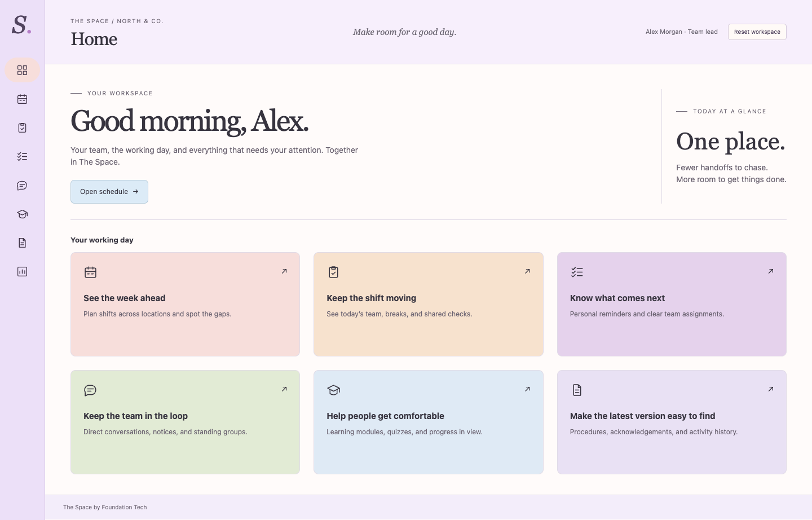Viewport: 812px width, 520px height.
Task: Click the arrow on See the week ahead card
Action: click(284, 271)
